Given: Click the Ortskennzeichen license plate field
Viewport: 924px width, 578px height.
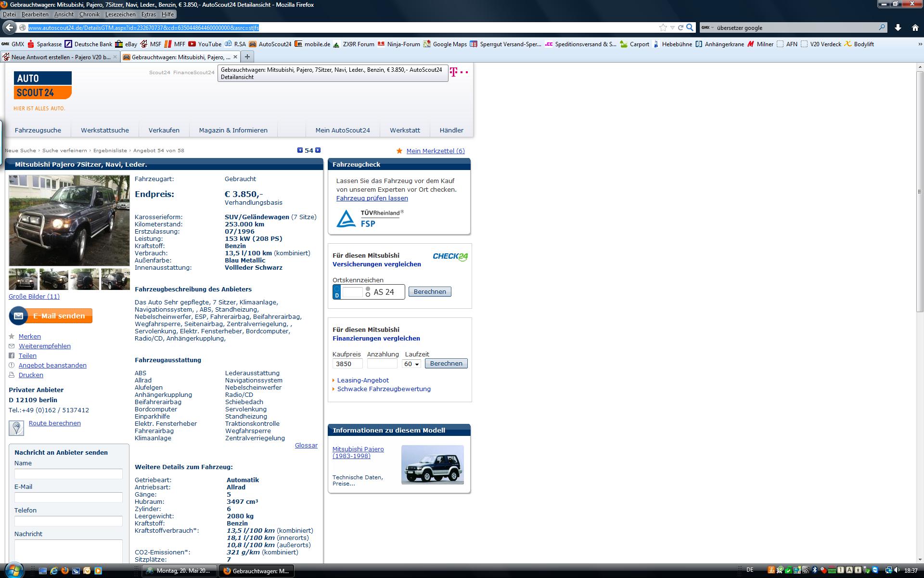Looking at the screenshot, I should pyautogui.click(x=352, y=292).
